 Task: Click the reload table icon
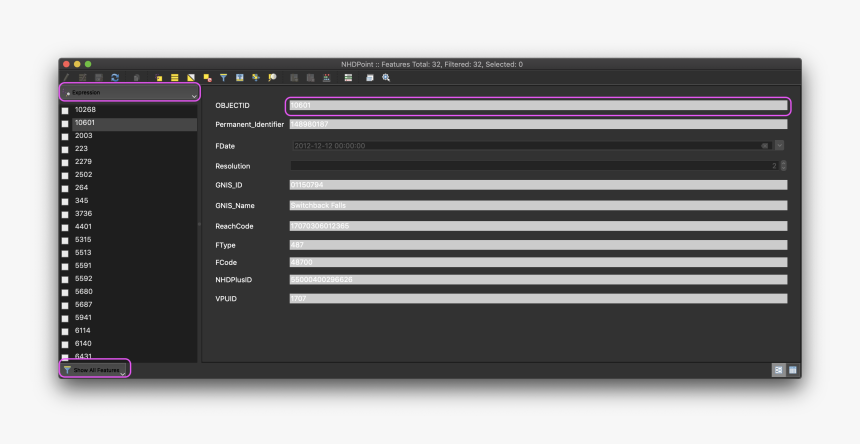115,77
